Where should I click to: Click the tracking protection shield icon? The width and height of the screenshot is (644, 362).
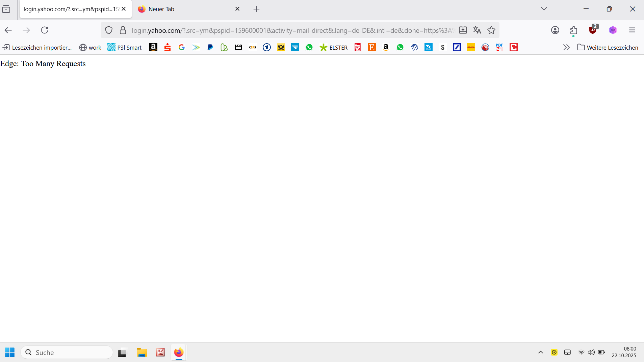(x=108, y=30)
